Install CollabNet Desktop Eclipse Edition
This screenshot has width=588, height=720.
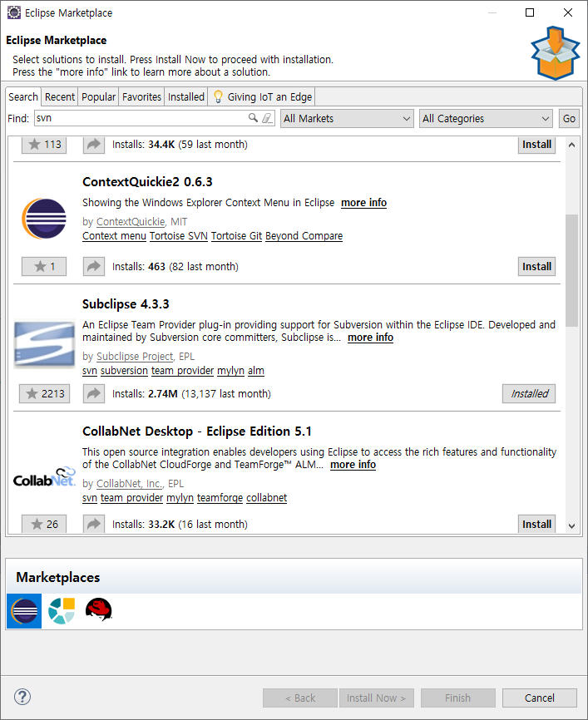pos(536,524)
